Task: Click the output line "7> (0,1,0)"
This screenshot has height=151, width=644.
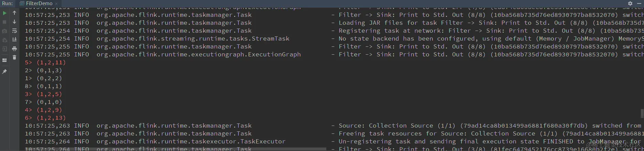Action: 43,102
